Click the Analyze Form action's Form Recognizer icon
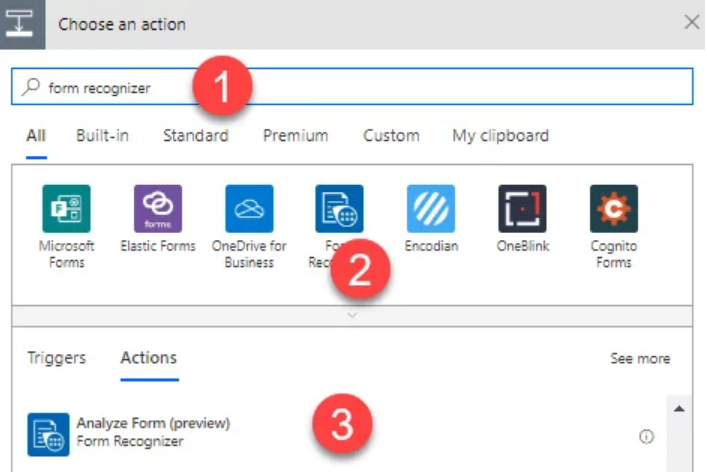Viewport: 707px width, 475px height. coord(48,434)
